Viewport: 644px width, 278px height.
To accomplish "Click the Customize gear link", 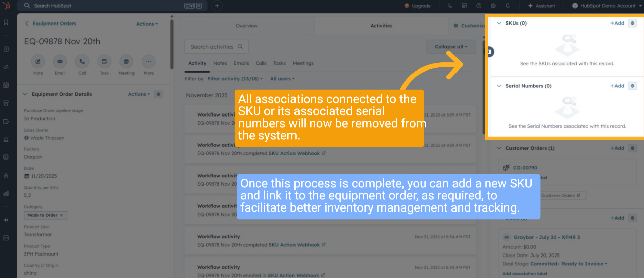I will [x=469, y=26].
